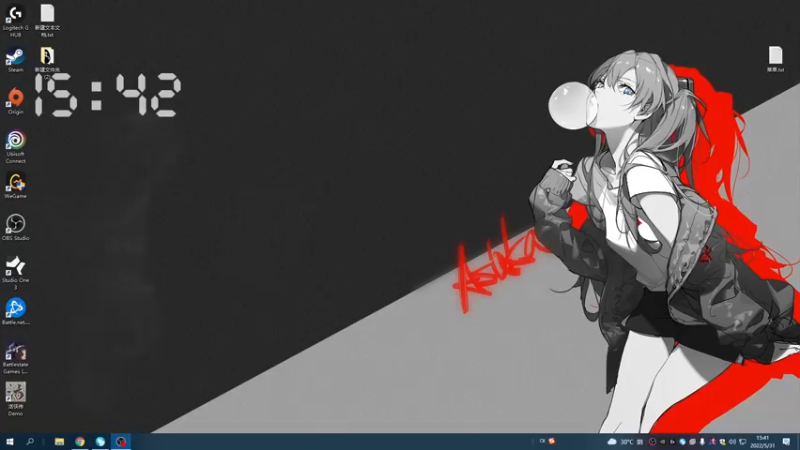Open the Steam desktop shortcut

[x=15, y=60]
